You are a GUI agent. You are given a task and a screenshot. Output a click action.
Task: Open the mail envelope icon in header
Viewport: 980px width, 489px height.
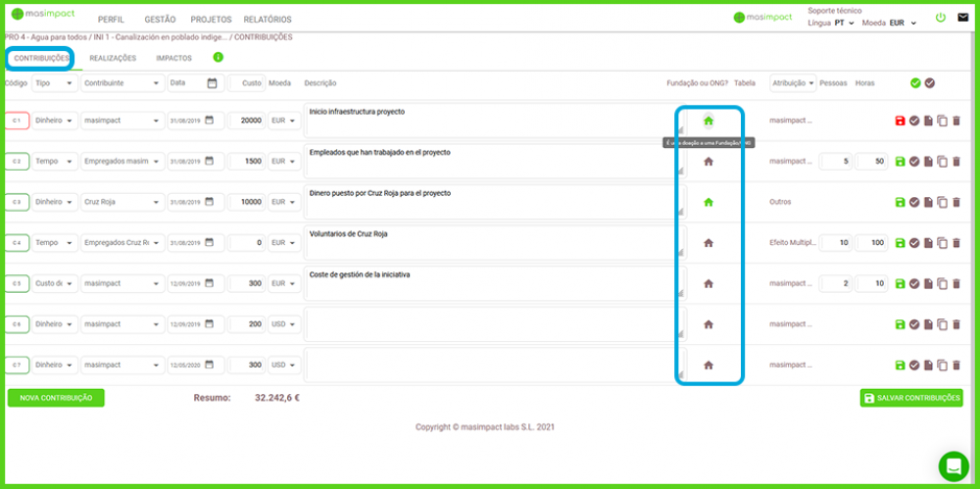tap(962, 18)
